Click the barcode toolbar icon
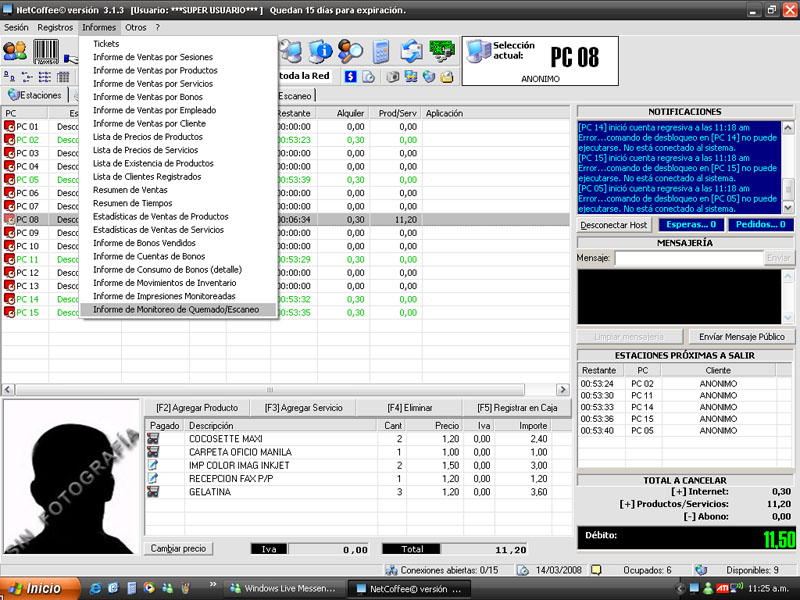800x600 pixels. click(46, 52)
